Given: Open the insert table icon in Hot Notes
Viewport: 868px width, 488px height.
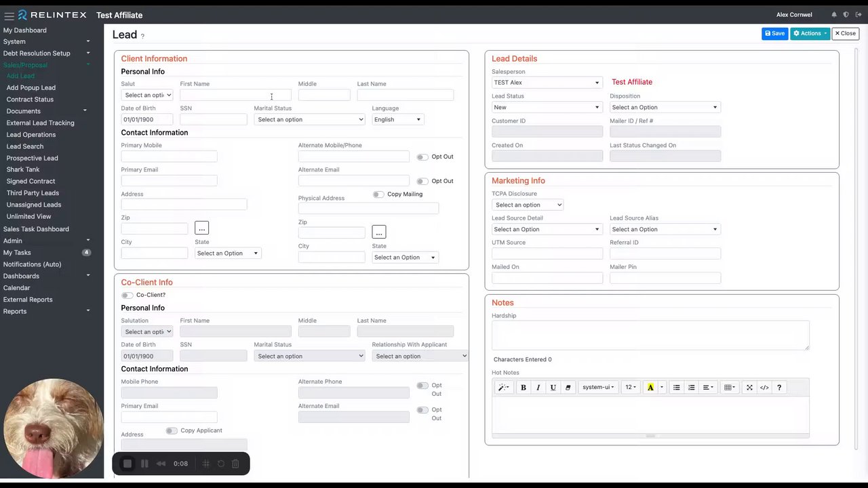Looking at the screenshot, I should [x=729, y=388].
